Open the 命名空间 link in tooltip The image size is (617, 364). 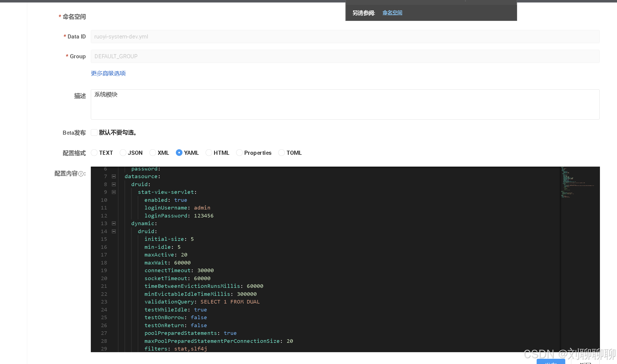392,13
